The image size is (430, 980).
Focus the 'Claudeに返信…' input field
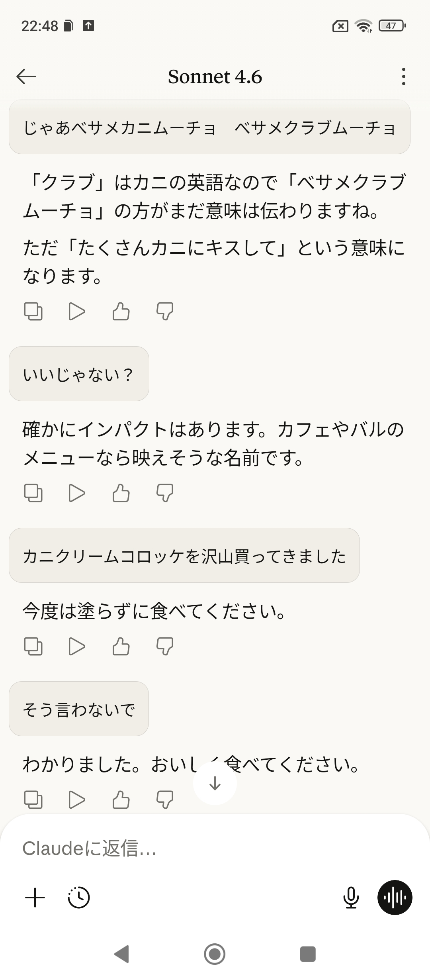(x=199, y=849)
